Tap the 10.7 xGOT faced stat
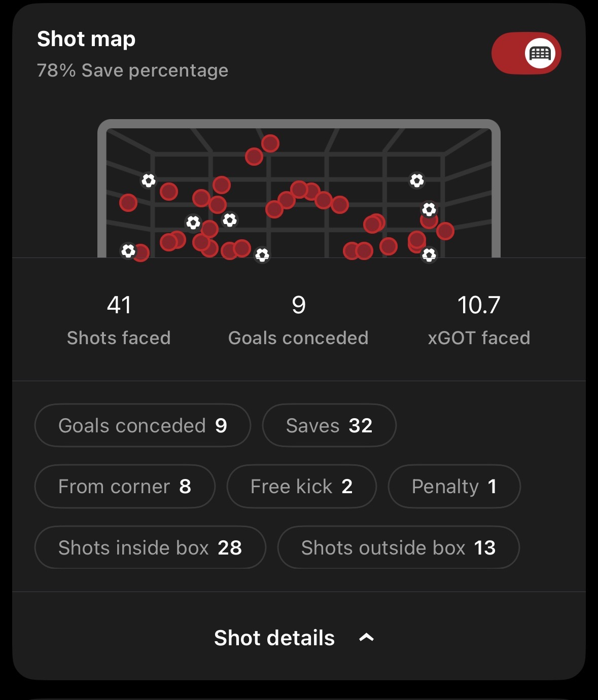The width and height of the screenshot is (598, 700). coord(479,320)
